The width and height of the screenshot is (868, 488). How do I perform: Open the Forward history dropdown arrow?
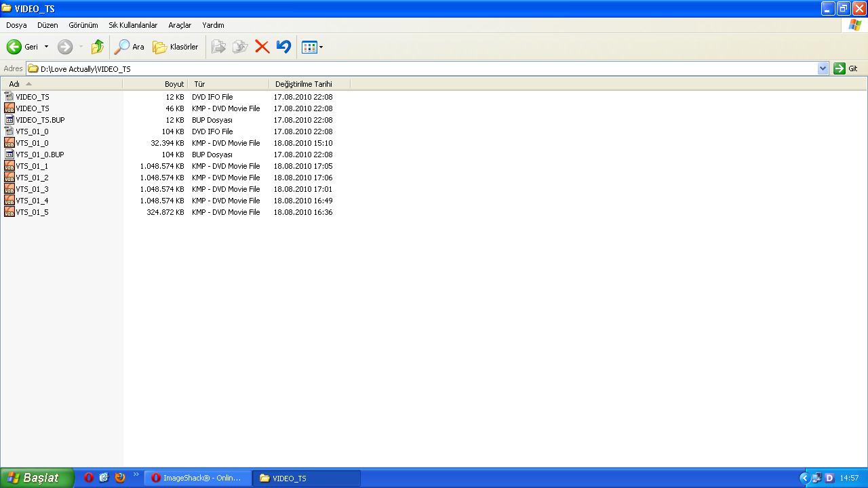coord(81,47)
